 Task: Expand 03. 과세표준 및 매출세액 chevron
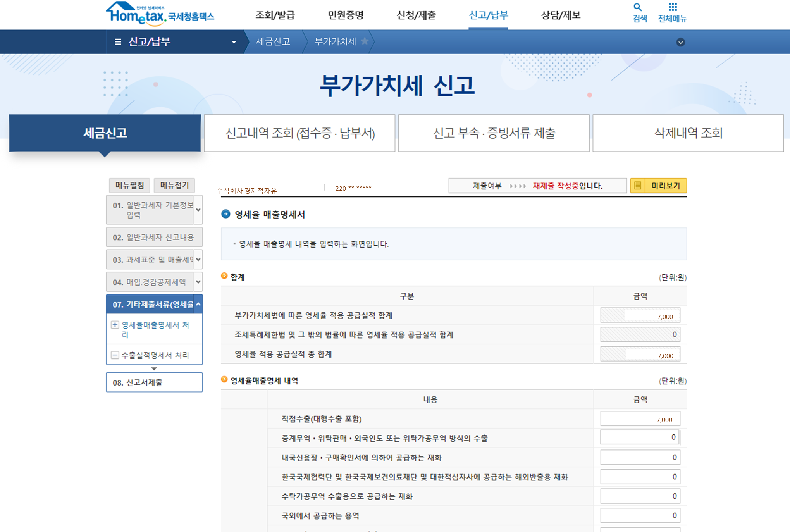coord(198,260)
